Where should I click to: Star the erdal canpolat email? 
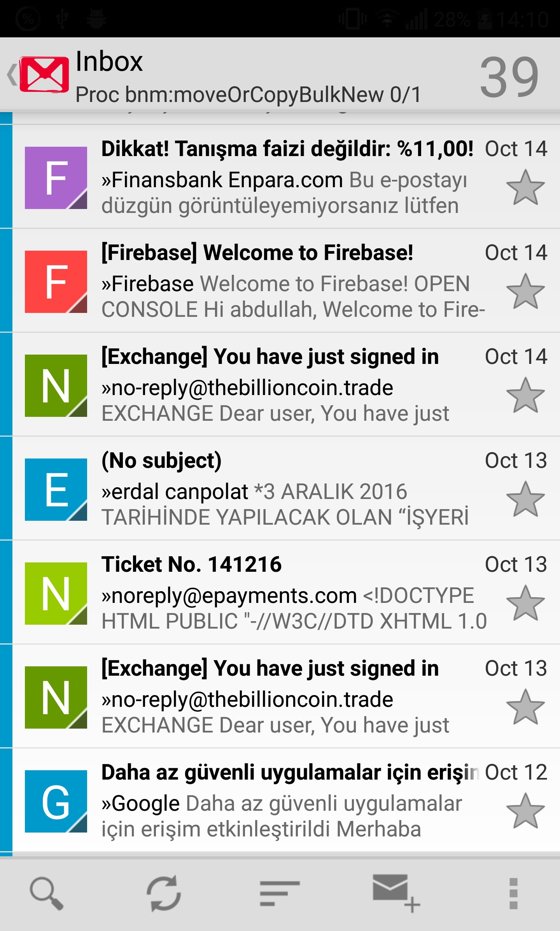(525, 500)
